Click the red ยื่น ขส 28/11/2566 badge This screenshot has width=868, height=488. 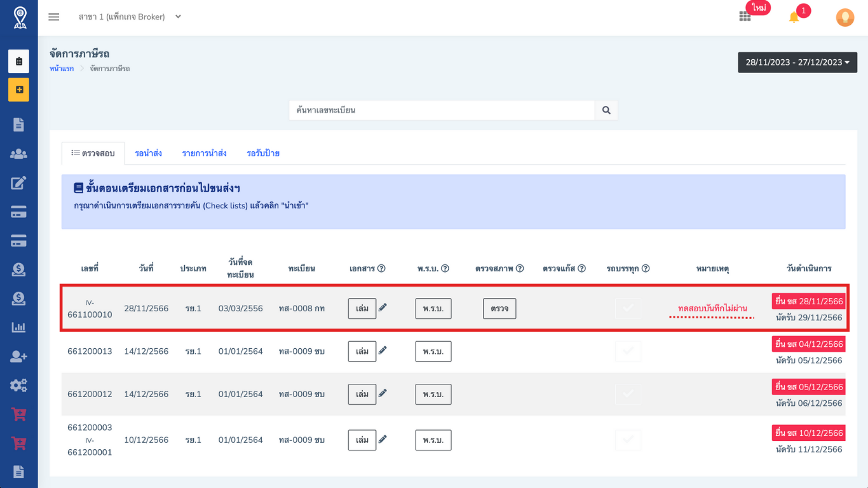click(x=809, y=301)
